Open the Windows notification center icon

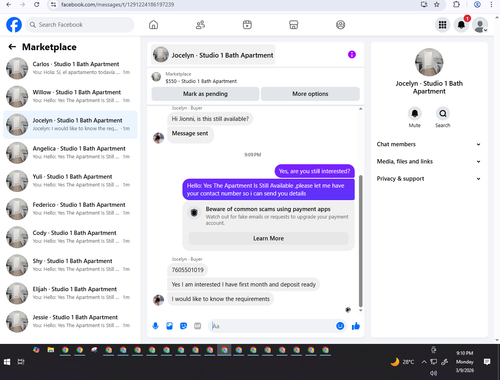tap(487, 362)
